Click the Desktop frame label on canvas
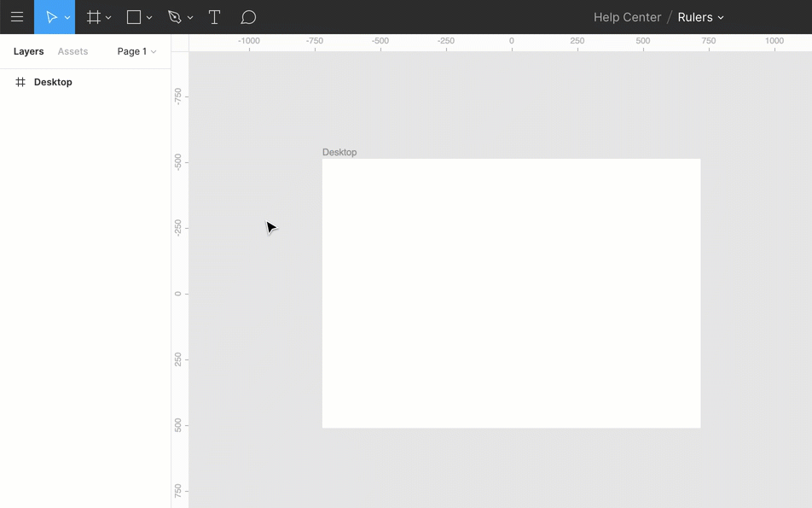Image resolution: width=812 pixels, height=508 pixels. (339, 152)
